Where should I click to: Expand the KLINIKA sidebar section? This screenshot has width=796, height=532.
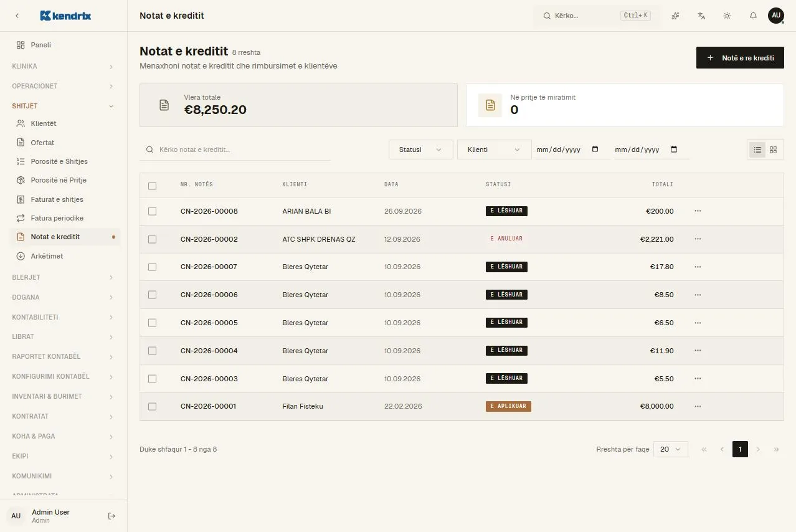[x=64, y=66]
